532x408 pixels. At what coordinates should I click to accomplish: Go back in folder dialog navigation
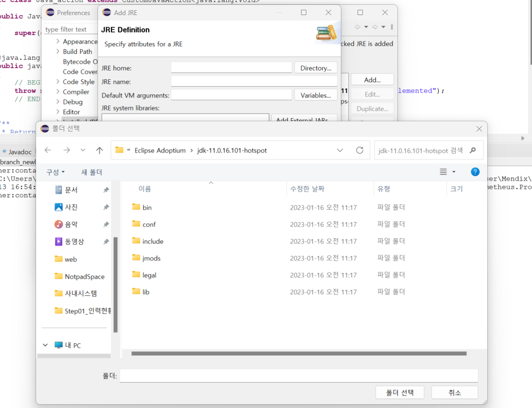tap(48, 150)
